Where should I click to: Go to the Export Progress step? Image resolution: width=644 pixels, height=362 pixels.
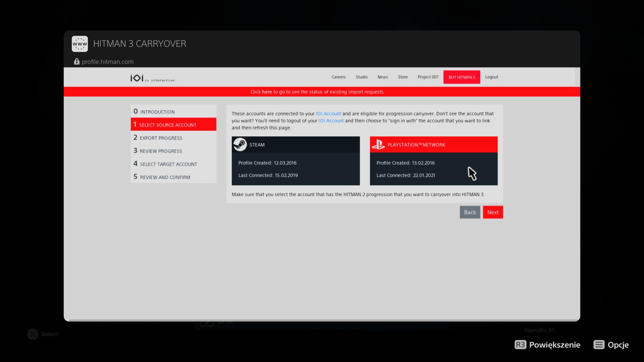click(x=161, y=138)
